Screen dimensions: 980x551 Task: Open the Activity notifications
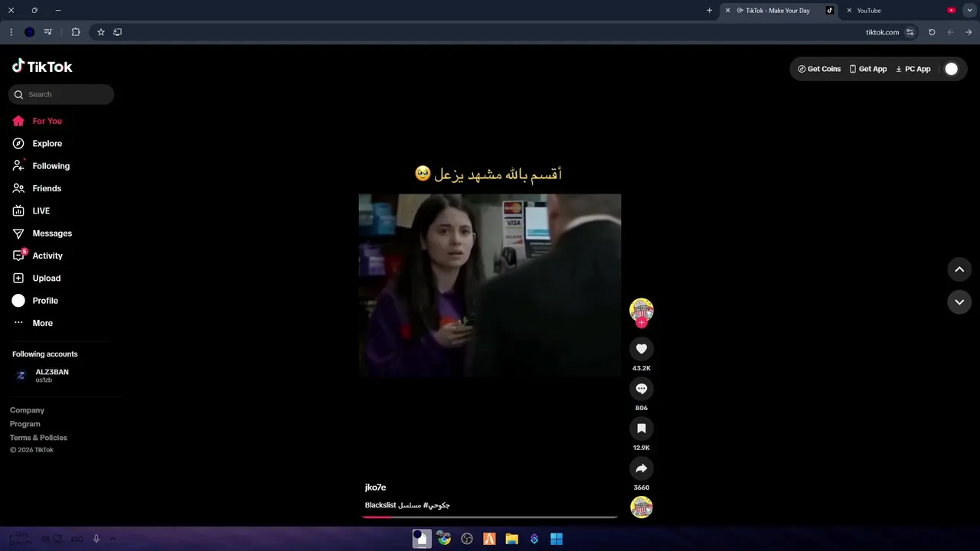(x=37, y=256)
